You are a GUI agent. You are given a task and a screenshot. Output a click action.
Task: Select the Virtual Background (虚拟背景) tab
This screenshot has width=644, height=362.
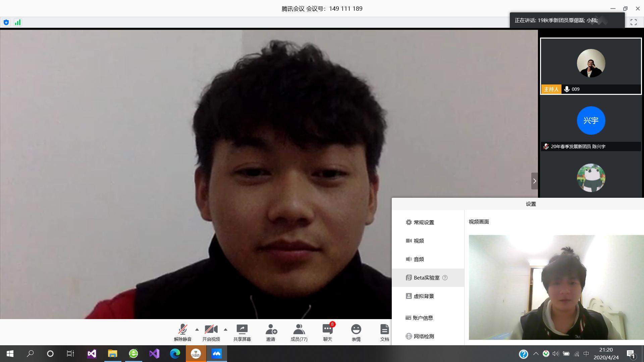[x=423, y=296]
